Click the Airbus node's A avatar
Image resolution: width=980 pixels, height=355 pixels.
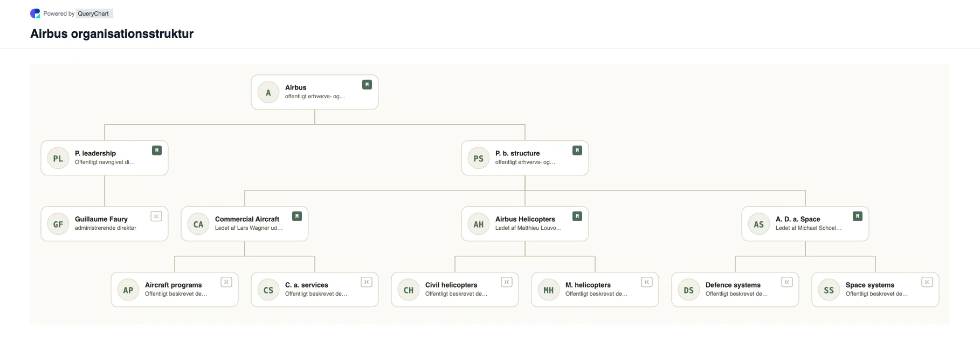tap(268, 93)
